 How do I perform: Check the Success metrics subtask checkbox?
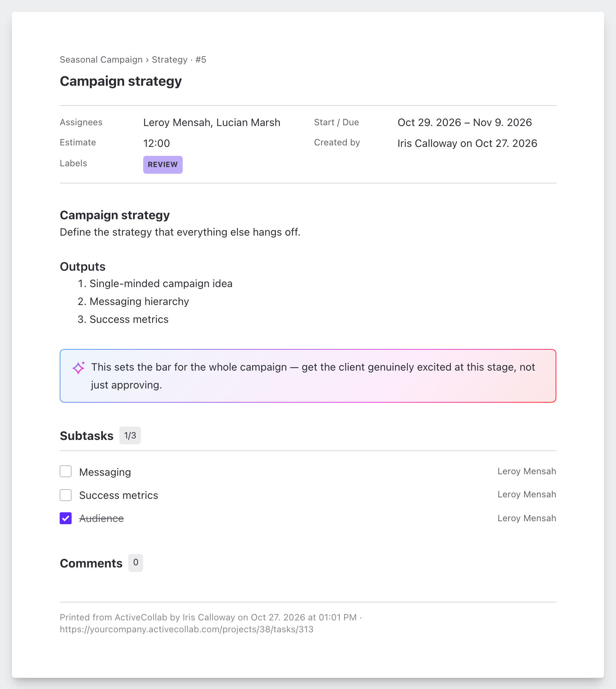pyautogui.click(x=66, y=495)
